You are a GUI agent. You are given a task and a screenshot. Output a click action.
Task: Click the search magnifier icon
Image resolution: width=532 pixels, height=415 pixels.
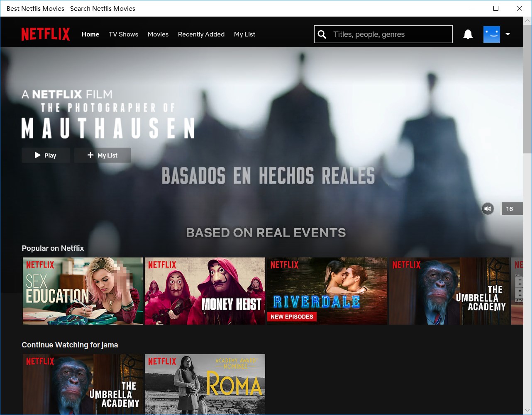(x=322, y=34)
